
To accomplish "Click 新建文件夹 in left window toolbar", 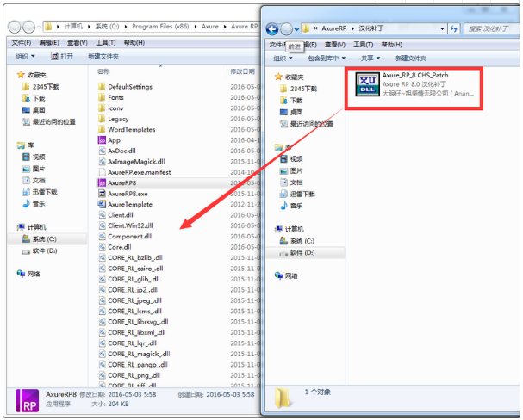I will [x=103, y=56].
